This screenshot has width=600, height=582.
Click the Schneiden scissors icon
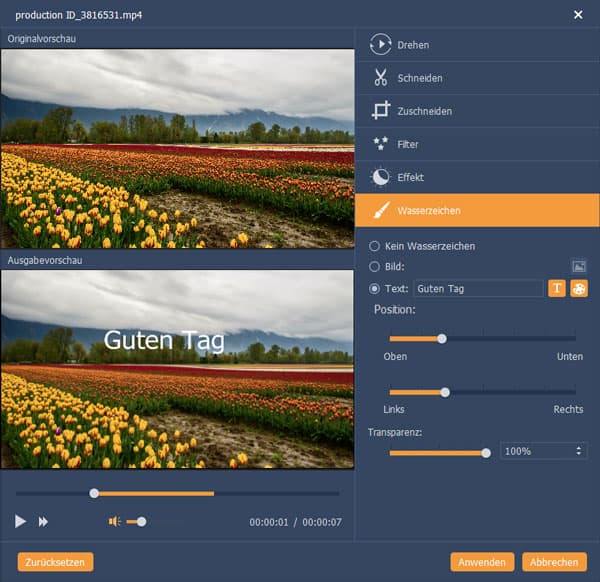pos(380,78)
